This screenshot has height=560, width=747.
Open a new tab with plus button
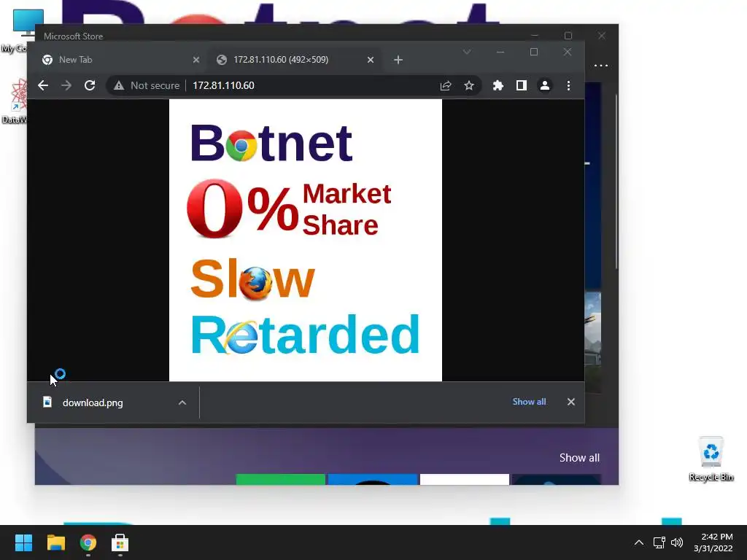398,60
